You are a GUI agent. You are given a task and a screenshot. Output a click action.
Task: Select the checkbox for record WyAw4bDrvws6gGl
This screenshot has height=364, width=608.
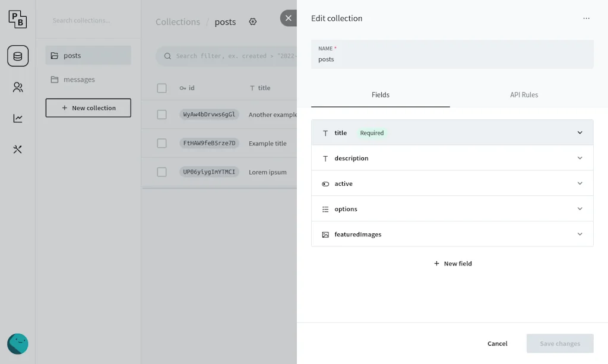coord(161,115)
